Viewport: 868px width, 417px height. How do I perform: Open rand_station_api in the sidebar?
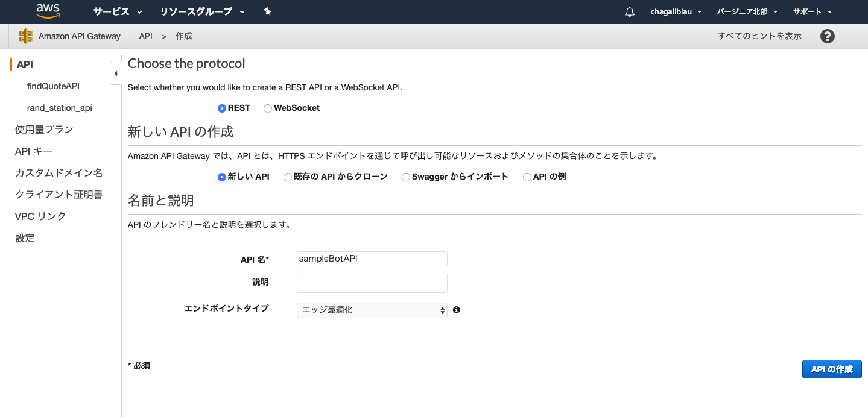tap(60, 108)
